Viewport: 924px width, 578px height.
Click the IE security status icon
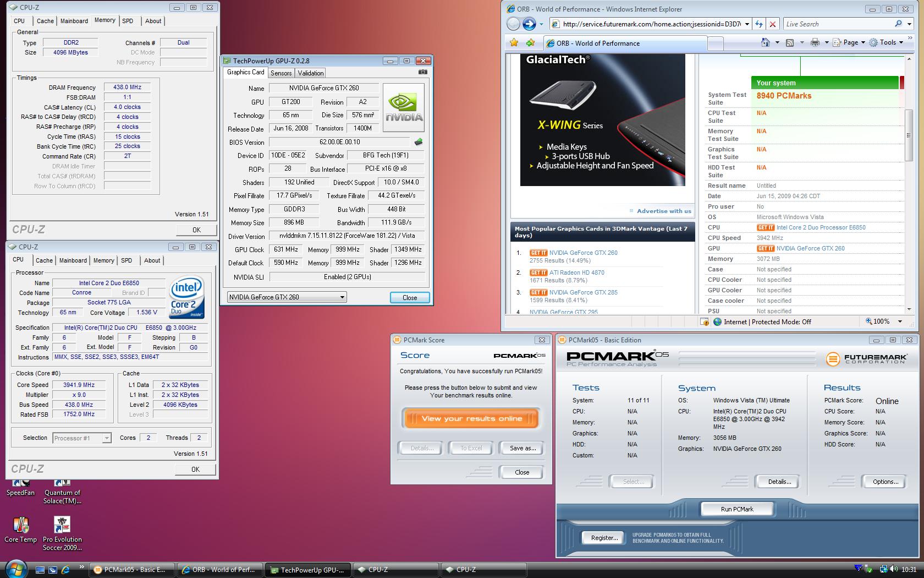point(705,322)
